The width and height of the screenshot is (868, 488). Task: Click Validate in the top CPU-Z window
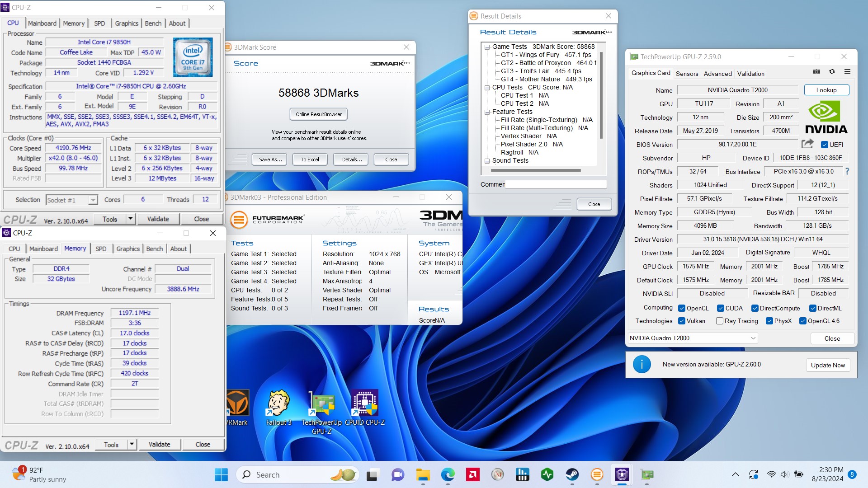tap(158, 219)
